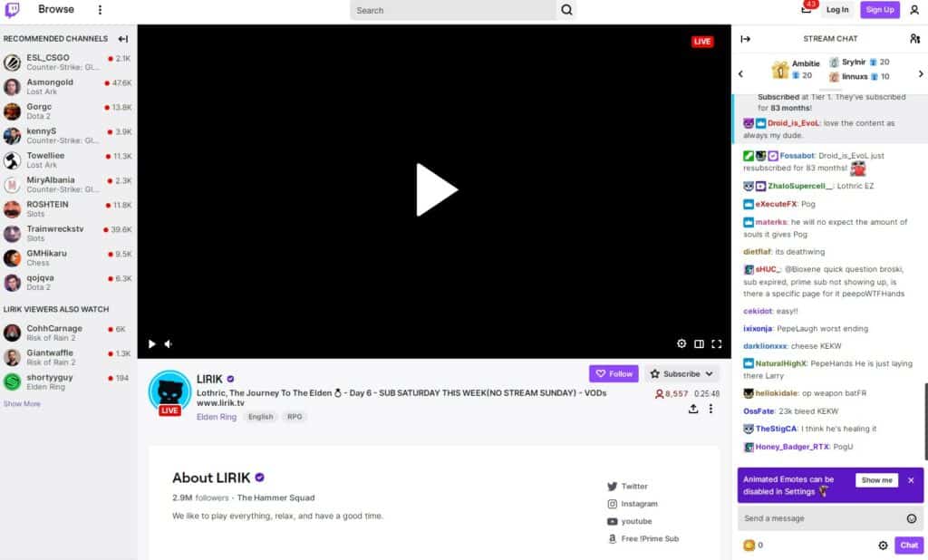The width and height of the screenshot is (928, 560).
Task: Click into the Search field
Action: pos(453,10)
